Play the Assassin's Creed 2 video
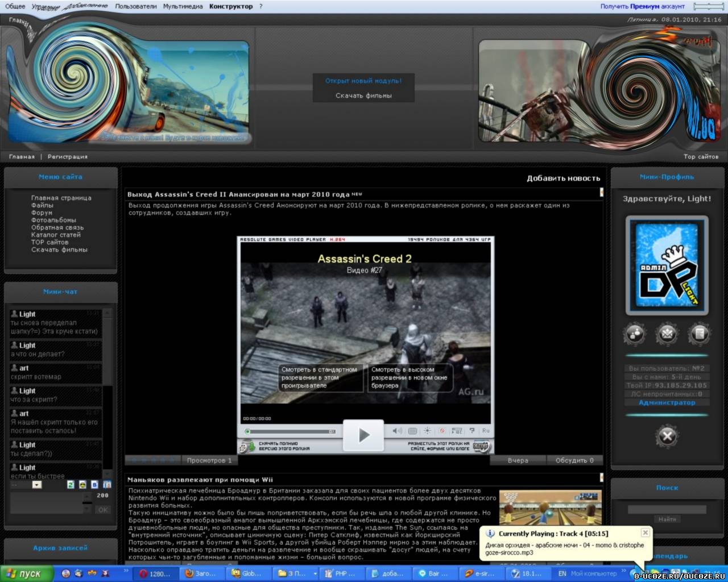This screenshot has width=728, height=582. coord(363,435)
